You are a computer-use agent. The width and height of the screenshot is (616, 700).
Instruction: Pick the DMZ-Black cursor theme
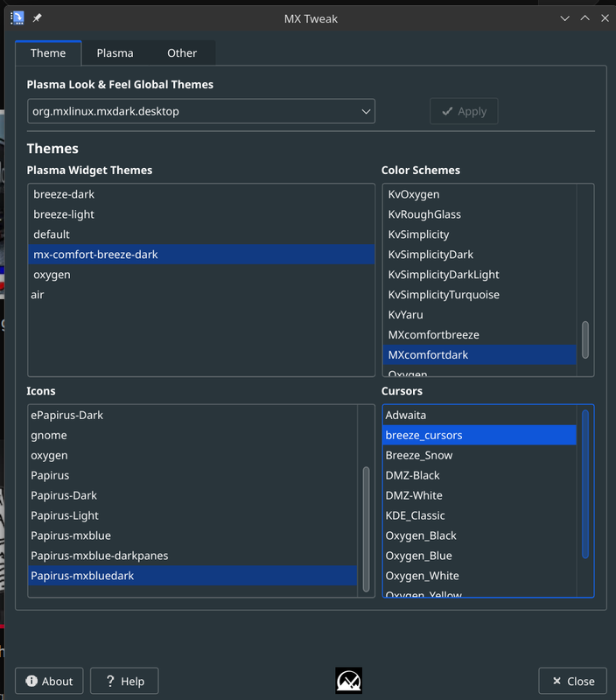(x=479, y=475)
